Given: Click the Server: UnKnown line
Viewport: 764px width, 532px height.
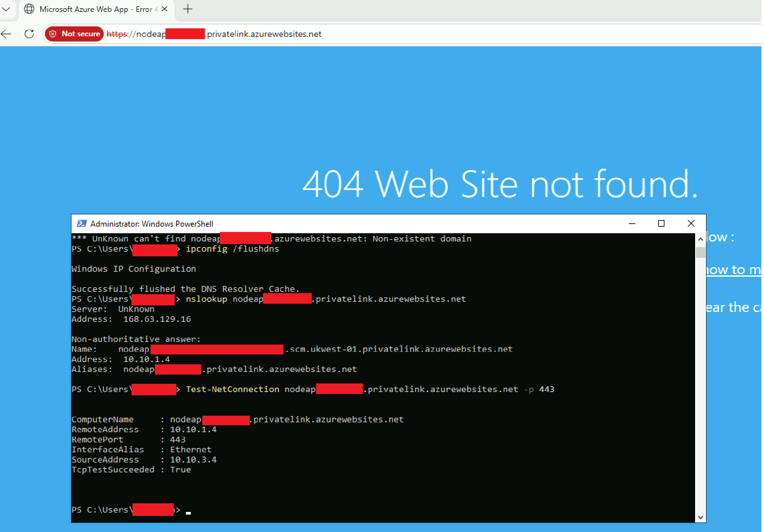Looking at the screenshot, I should (x=113, y=310).
